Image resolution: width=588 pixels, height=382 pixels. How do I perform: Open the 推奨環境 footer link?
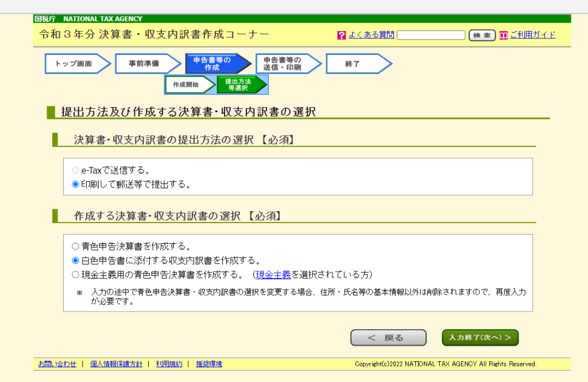pos(209,364)
